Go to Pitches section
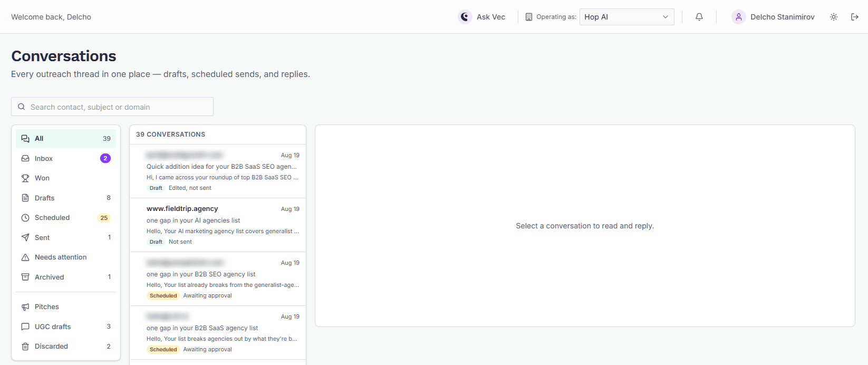The height and width of the screenshot is (365, 868). tap(66, 307)
